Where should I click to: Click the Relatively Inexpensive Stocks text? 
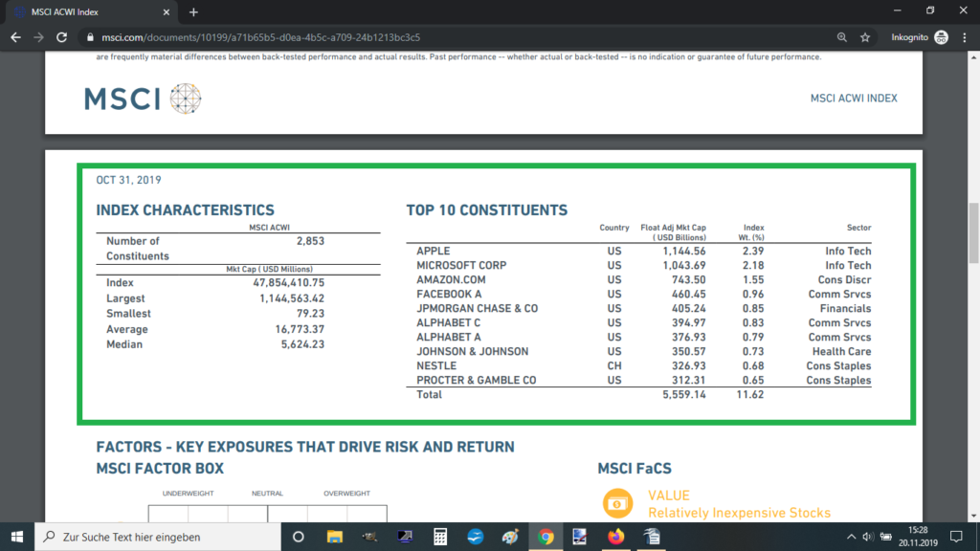740,513
